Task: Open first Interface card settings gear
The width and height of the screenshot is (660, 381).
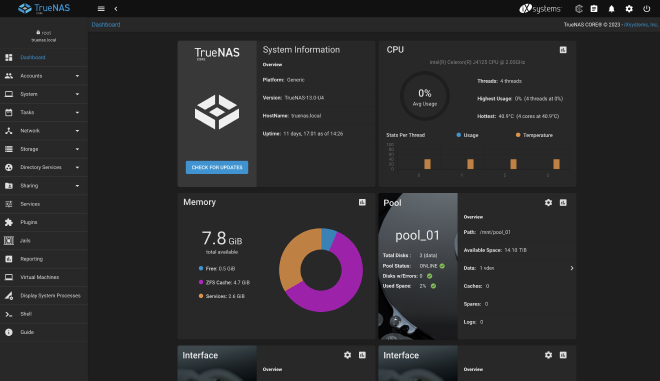Action: pyautogui.click(x=347, y=355)
